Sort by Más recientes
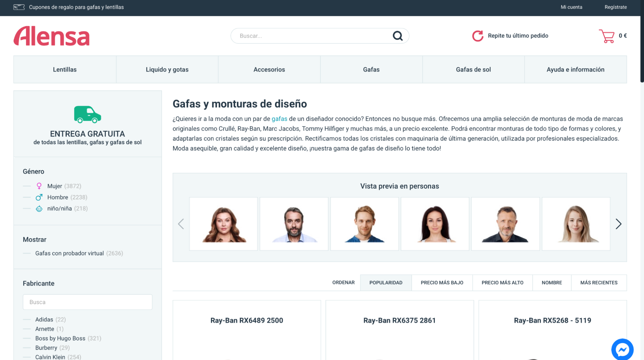Image resolution: width=644 pixels, height=360 pixels. click(x=599, y=283)
